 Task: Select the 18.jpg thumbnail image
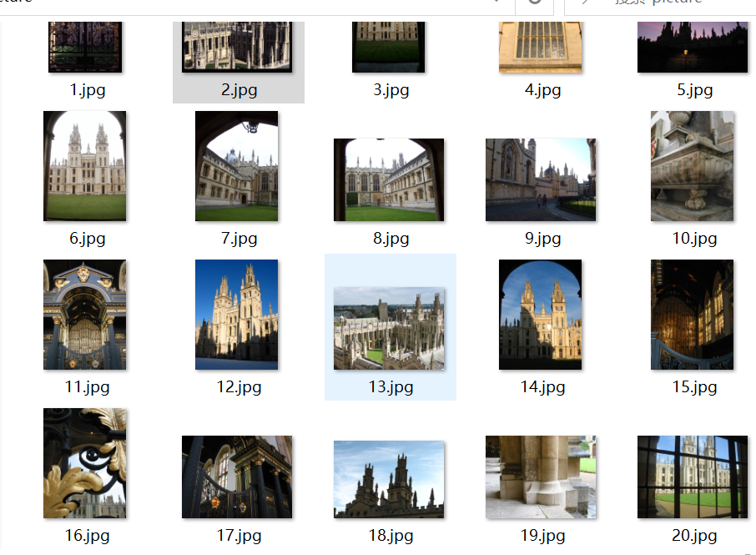389,479
